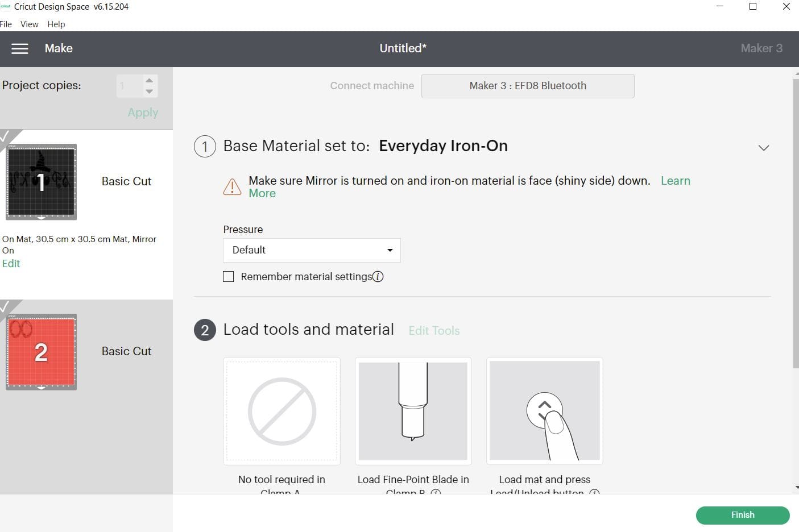The height and width of the screenshot is (532, 799).
Task: Enable Remember material settings checkbox
Action: click(x=229, y=277)
